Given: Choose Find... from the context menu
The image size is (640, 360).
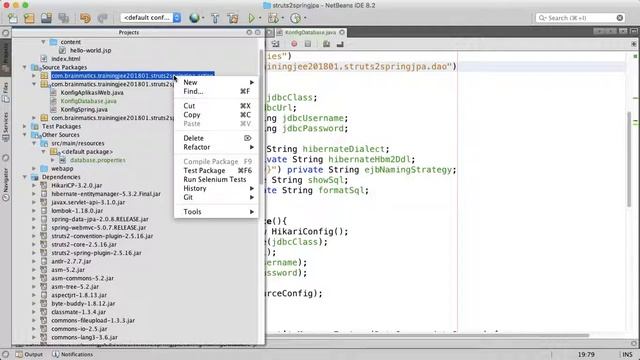Looking at the screenshot, I should [x=217, y=91].
